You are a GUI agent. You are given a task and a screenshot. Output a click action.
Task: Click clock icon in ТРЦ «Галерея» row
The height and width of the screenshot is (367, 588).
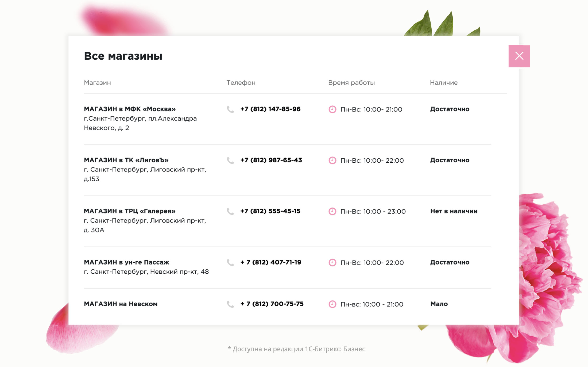coord(332,212)
